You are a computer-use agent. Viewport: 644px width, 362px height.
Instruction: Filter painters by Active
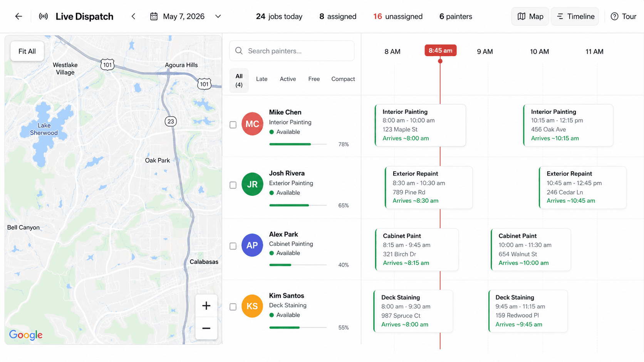coord(288,79)
